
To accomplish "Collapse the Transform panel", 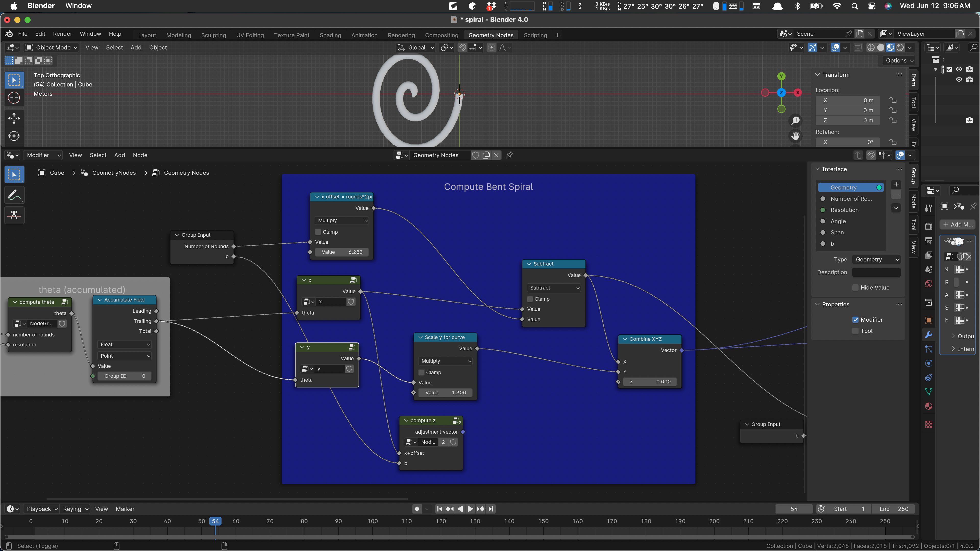I will coord(817,74).
